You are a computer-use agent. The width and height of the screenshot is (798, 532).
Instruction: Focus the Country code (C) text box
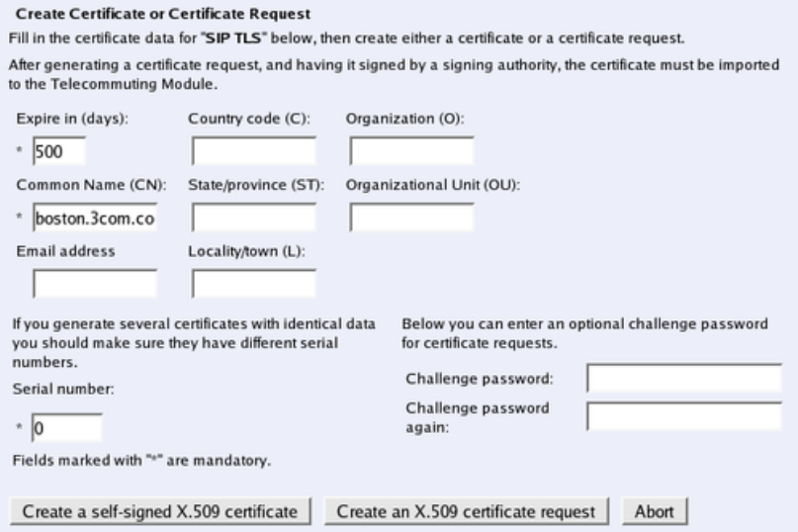point(254,151)
